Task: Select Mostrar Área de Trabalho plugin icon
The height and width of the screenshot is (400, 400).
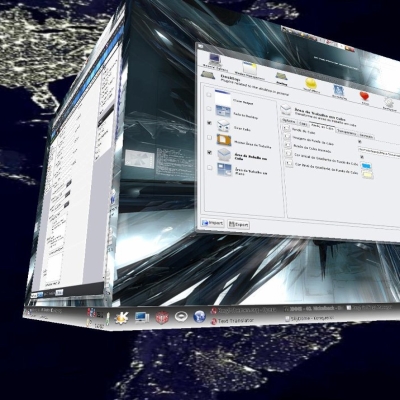Action: (224, 140)
